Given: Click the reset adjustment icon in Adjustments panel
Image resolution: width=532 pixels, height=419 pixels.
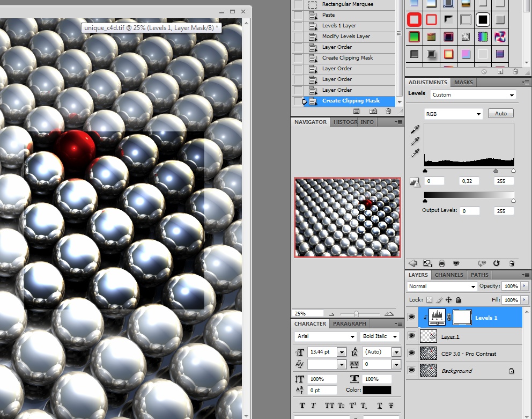Looking at the screenshot, I should 496,263.
